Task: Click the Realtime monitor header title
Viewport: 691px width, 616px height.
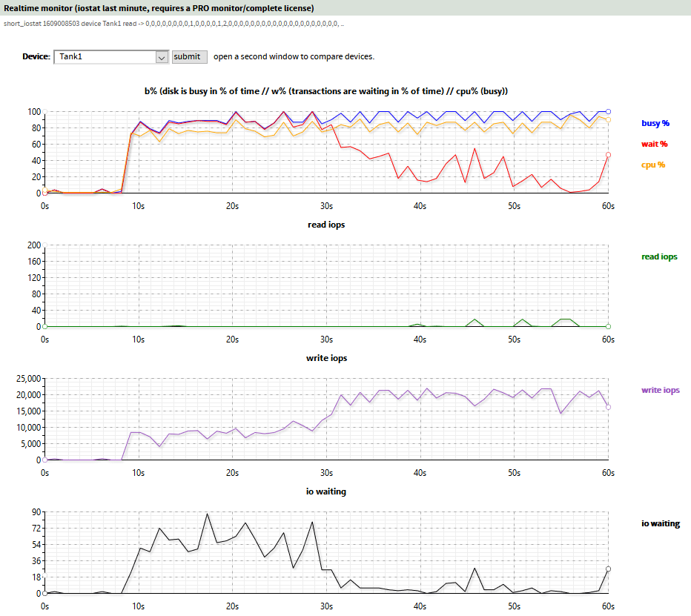Action: click(x=159, y=8)
